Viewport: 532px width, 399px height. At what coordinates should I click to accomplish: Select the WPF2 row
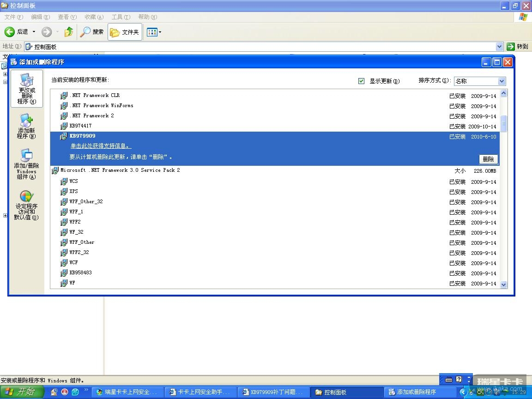coord(275,222)
